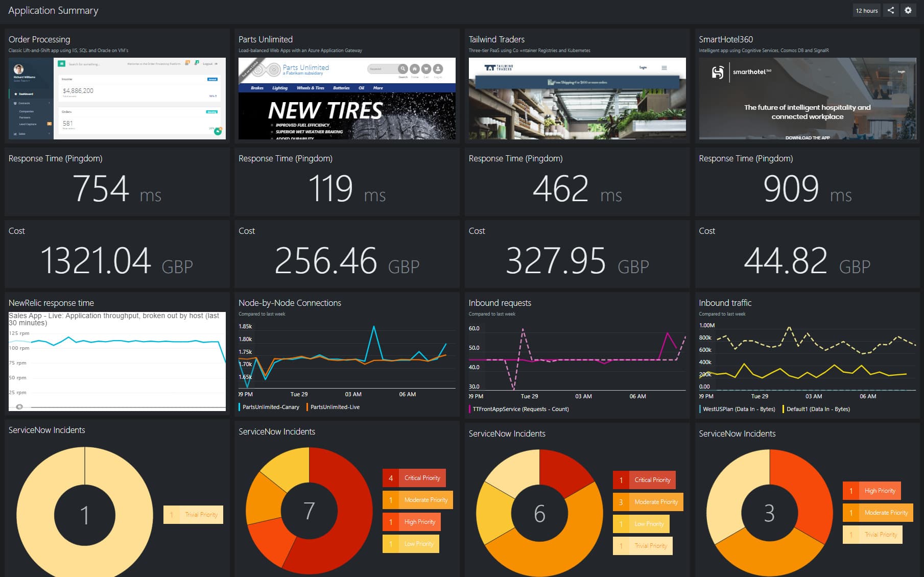This screenshot has height=577, width=924.
Task: Click the Login link in Tailwind Traders preview
Action: pyautogui.click(x=643, y=67)
